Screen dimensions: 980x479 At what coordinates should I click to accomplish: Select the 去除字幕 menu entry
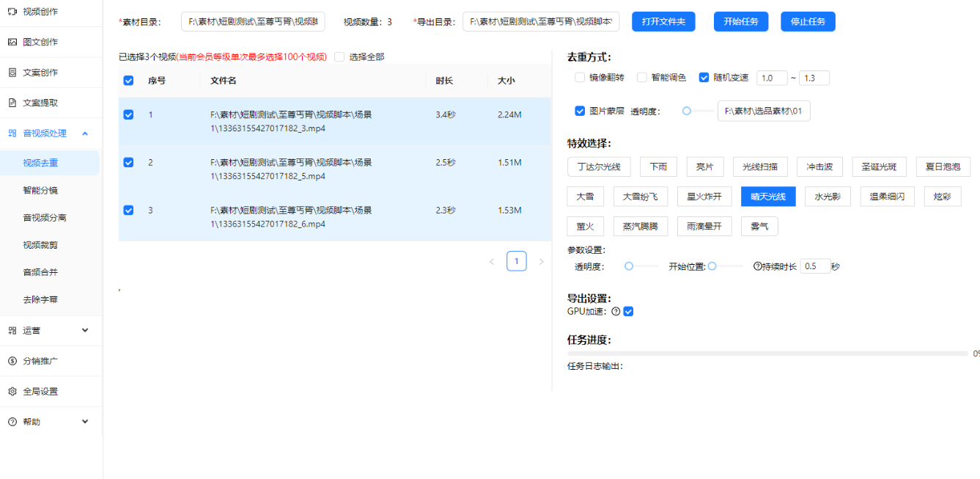[x=40, y=300]
